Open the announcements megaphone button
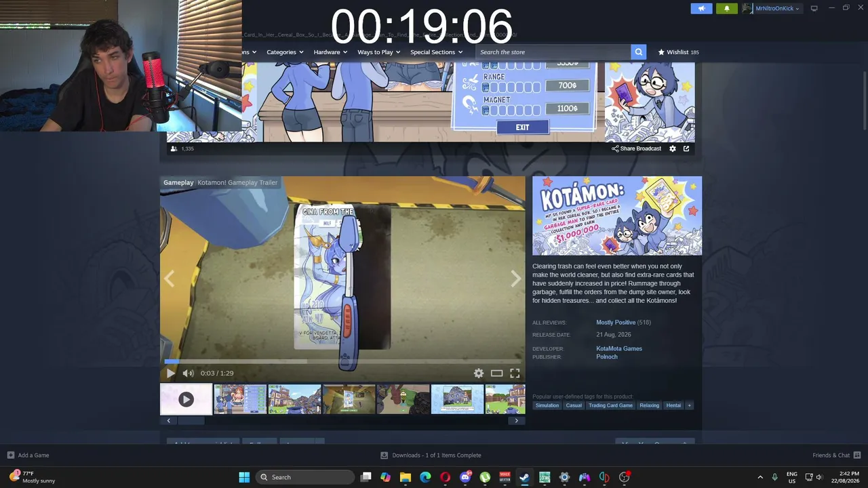 pyautogui.click(x=702, y=9)
